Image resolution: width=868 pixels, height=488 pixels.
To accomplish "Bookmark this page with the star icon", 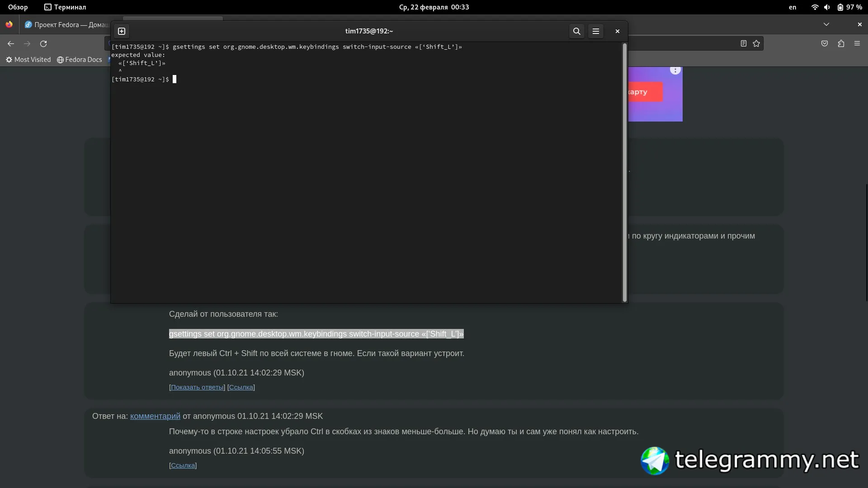I will (756, 44).
